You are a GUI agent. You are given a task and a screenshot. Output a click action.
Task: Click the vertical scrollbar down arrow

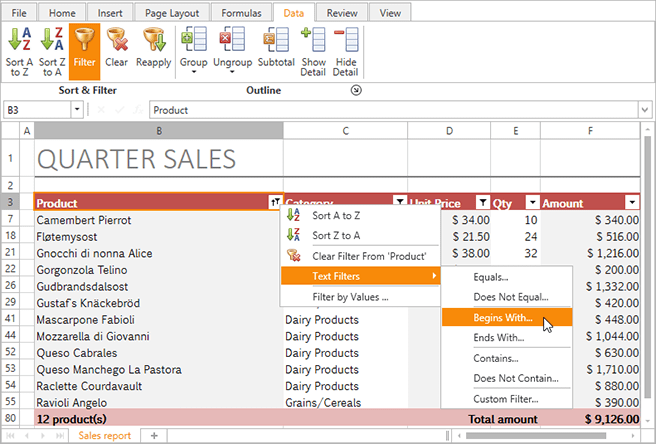tap(648, 421)
